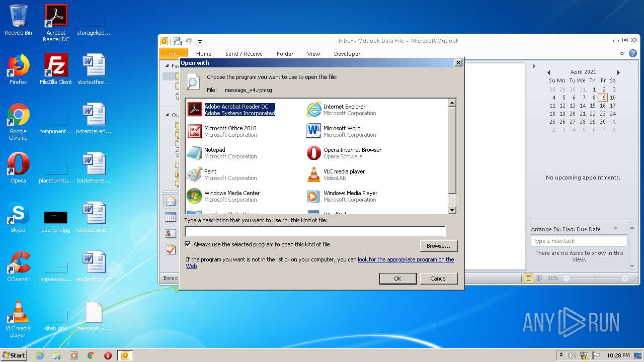Go to previous month in calendar
This screenshot has width=644, height=362.
548,72
